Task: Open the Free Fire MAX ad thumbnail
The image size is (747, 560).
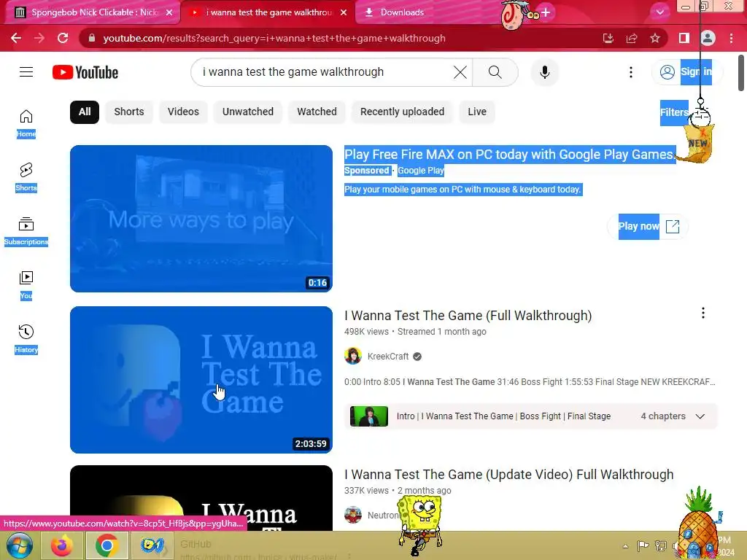Action: pos(201,219)
